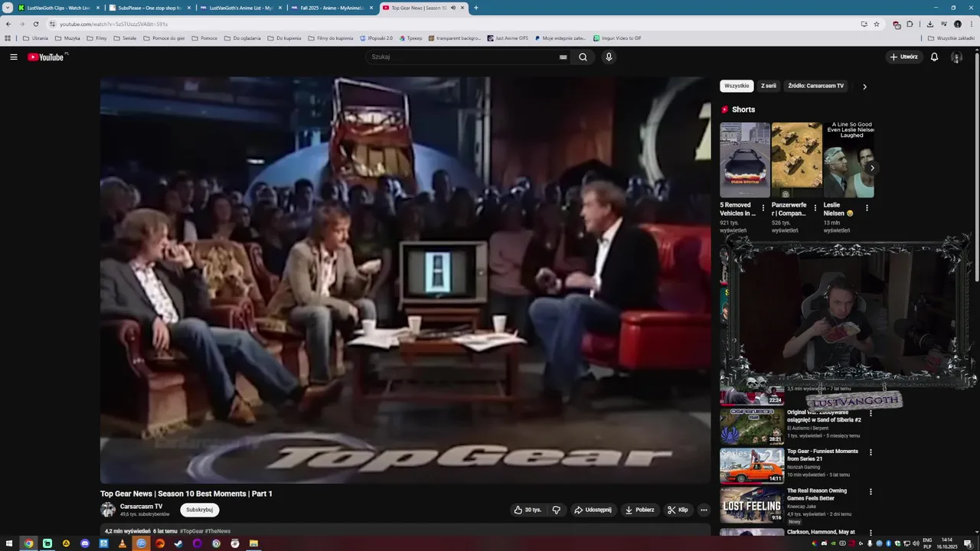Screen dimensions: 980x551
Task: Open options for 5 Removed Vehicles short
Action: click(763, 208)
